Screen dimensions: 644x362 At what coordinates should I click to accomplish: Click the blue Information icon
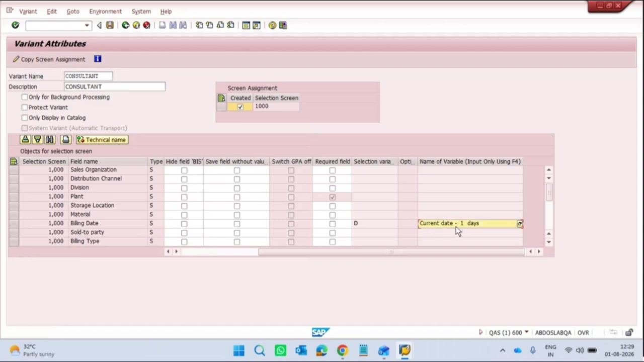98,59
